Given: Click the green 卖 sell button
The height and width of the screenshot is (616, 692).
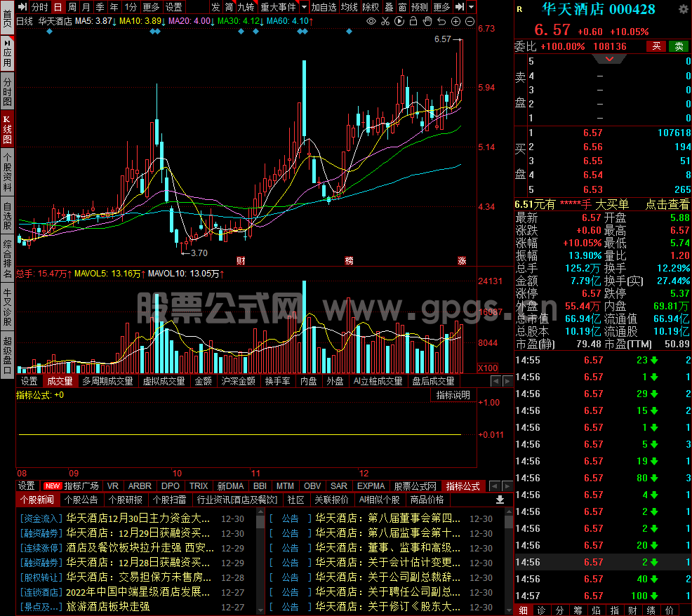Looking at the screenshot, I should coord(679,46).
